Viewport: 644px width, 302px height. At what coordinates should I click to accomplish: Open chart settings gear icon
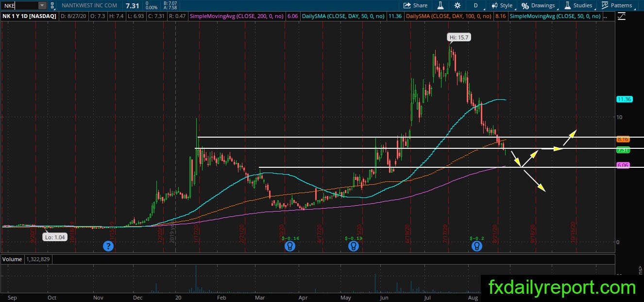point(458,5)
